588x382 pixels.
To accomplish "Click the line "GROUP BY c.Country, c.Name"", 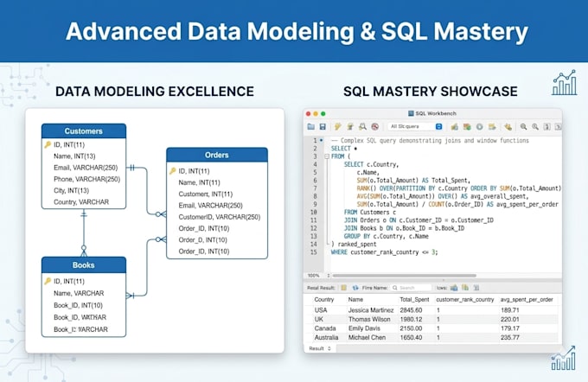I will (x=386, y=236).
